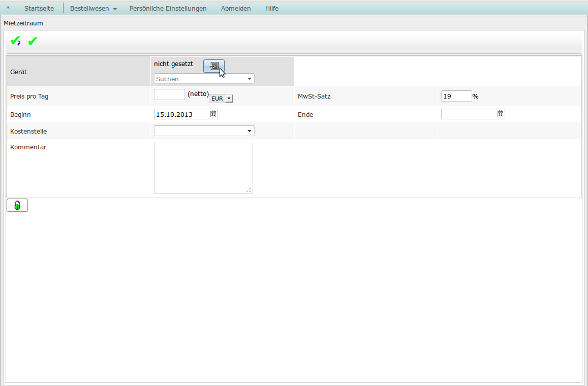Go to Startseite in the menu bar
This screenshot has height=386, width=588.
pyautogui.click(x=39, y=9)
